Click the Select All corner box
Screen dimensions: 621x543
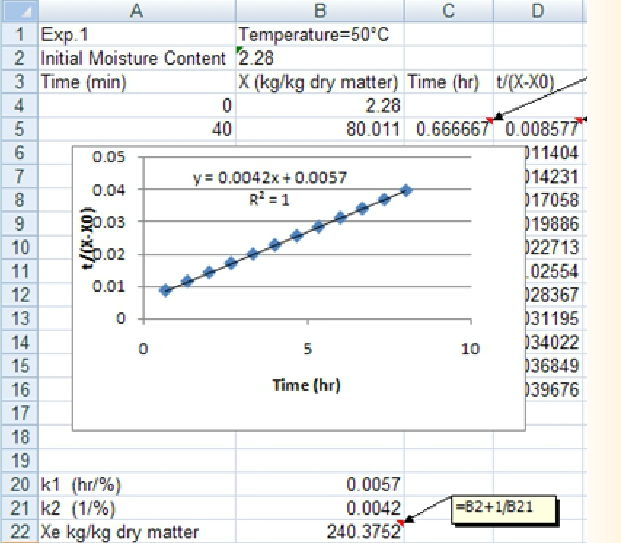[x=17, y=11]
